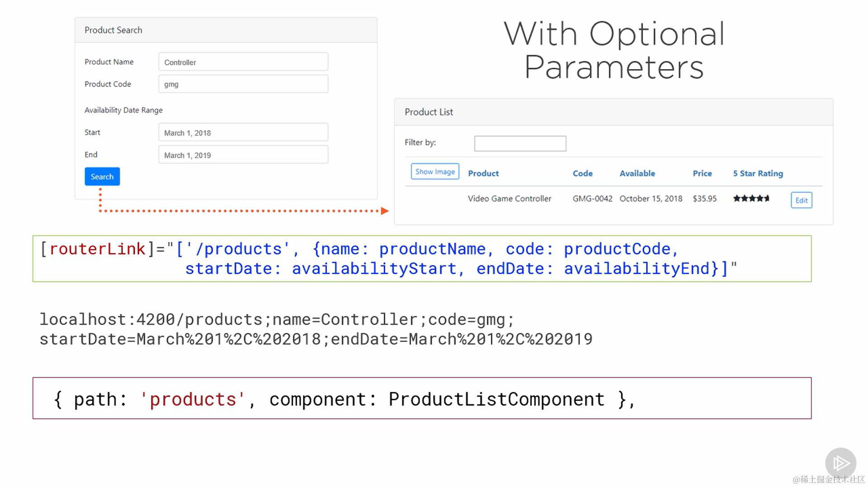868x487 pixels.
Task: Select the Start date input field
Action: tap(243, 132)
